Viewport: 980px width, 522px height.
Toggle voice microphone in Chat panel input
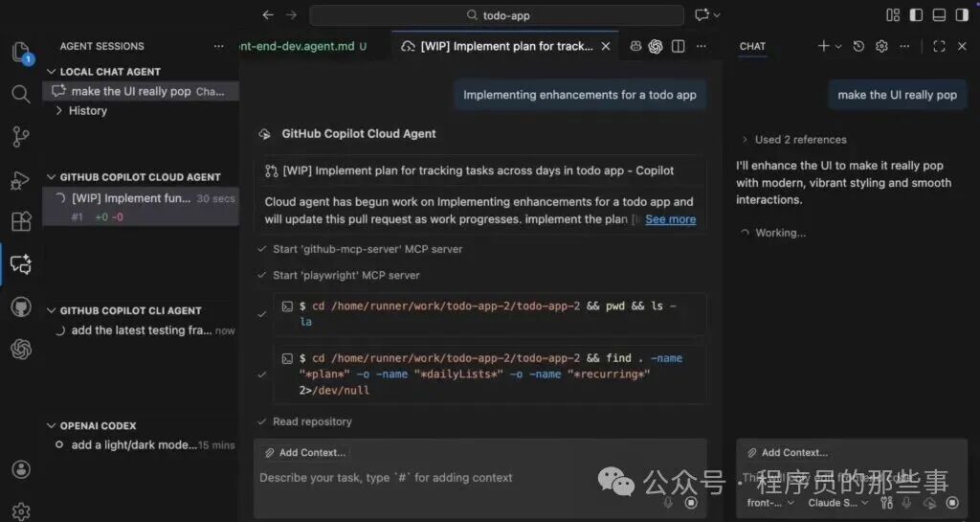click(907, 502)
